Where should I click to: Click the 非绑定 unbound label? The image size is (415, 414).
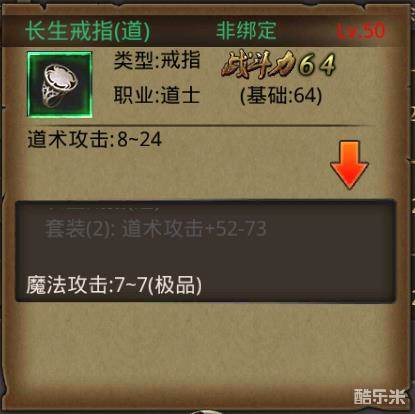pyautogui.click(x=246, y=30)
